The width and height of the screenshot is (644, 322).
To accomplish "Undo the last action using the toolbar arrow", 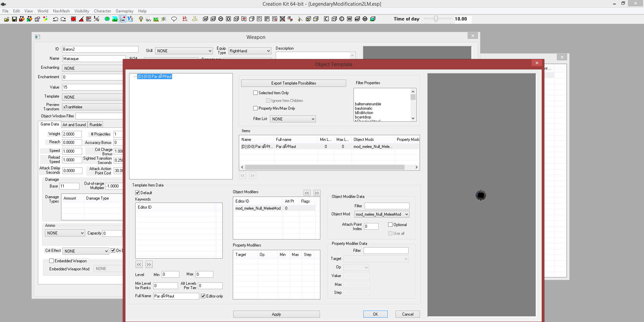I will click(56, 19).
